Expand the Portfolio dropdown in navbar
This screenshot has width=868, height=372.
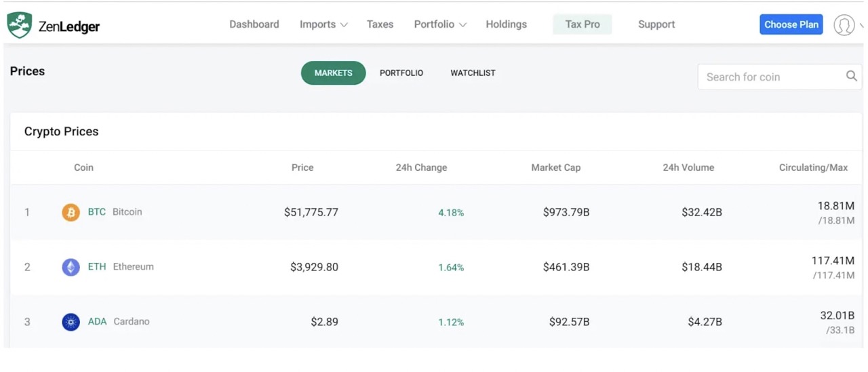[440, 24]
